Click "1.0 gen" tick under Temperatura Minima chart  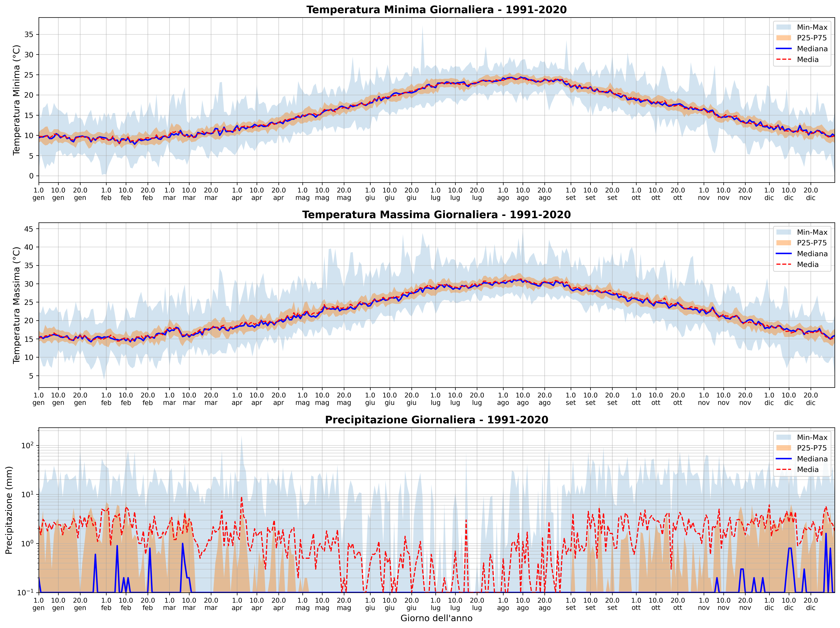coord(38,194)
